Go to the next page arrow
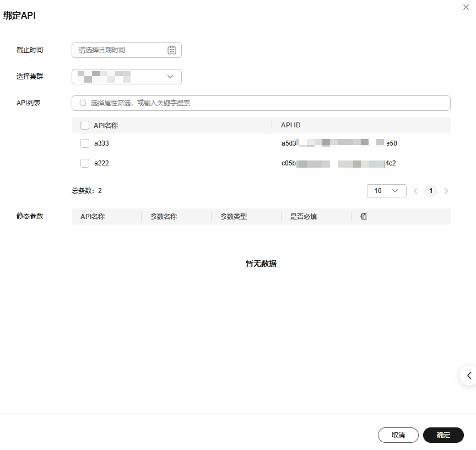Viewport: 476px width, 450px height. tap(446, 191)
